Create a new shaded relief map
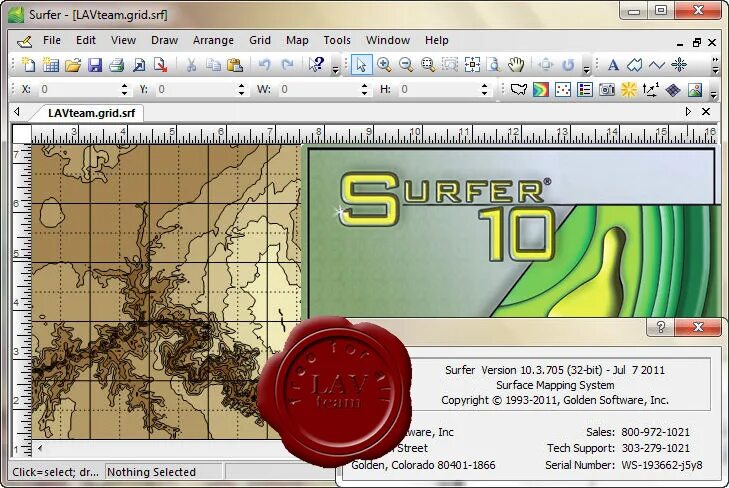This screenshot has height=488, width=729. [x=629, y=89]
